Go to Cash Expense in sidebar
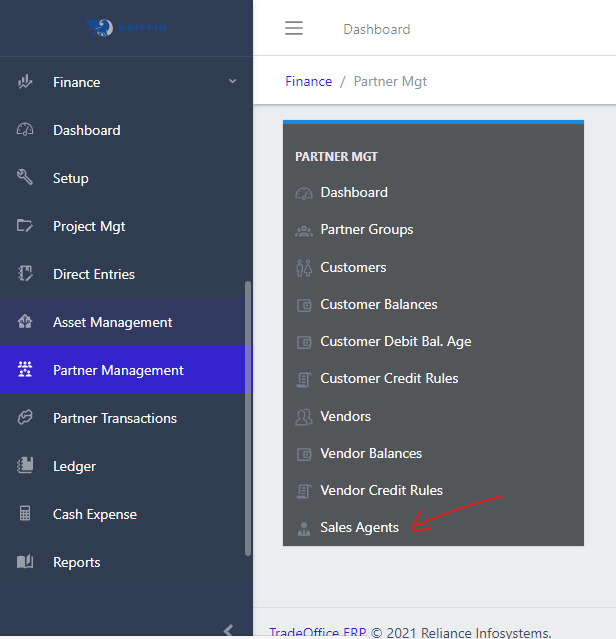The image size is (616, 639). tap(126, 514)
